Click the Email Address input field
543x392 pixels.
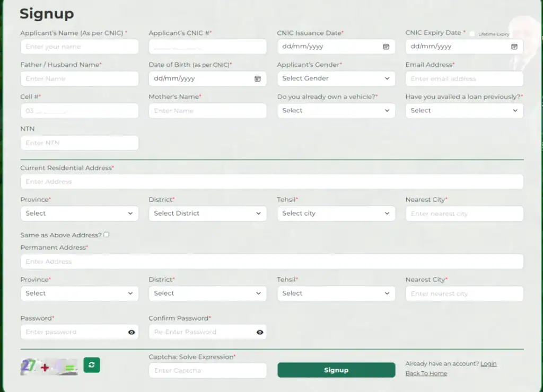pos(464,79)
